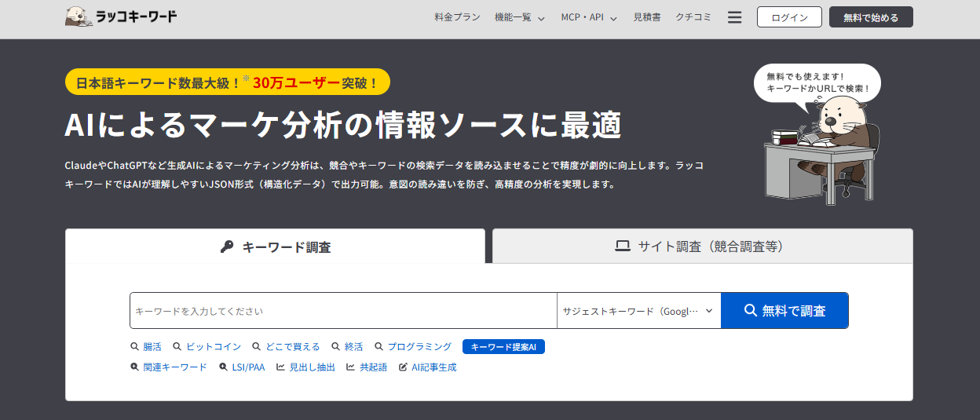Click the 無料で調査 search button

(784, 311)
